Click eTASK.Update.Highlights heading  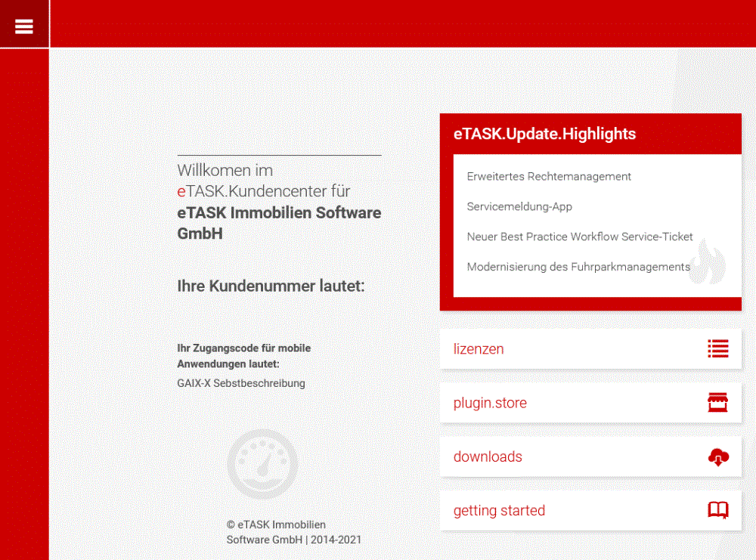[545, 134]
